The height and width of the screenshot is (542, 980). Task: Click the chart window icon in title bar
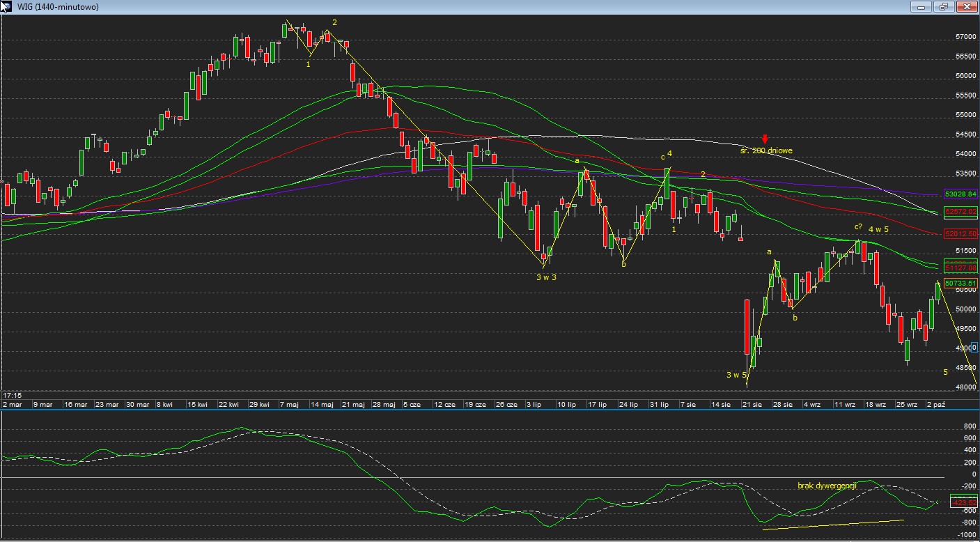[x=7, y=7]
